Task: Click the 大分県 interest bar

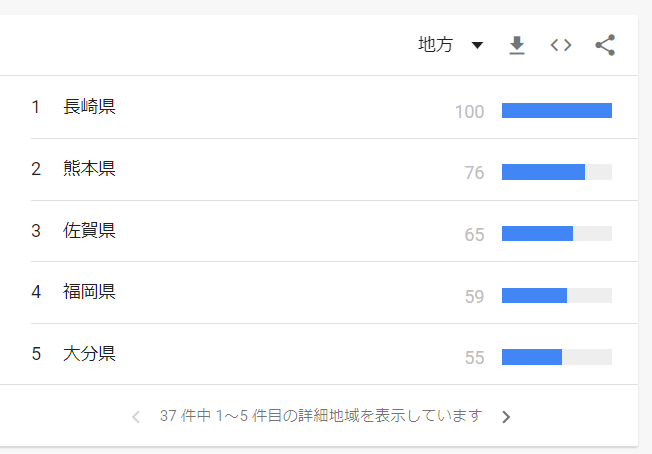Action: 532,357
